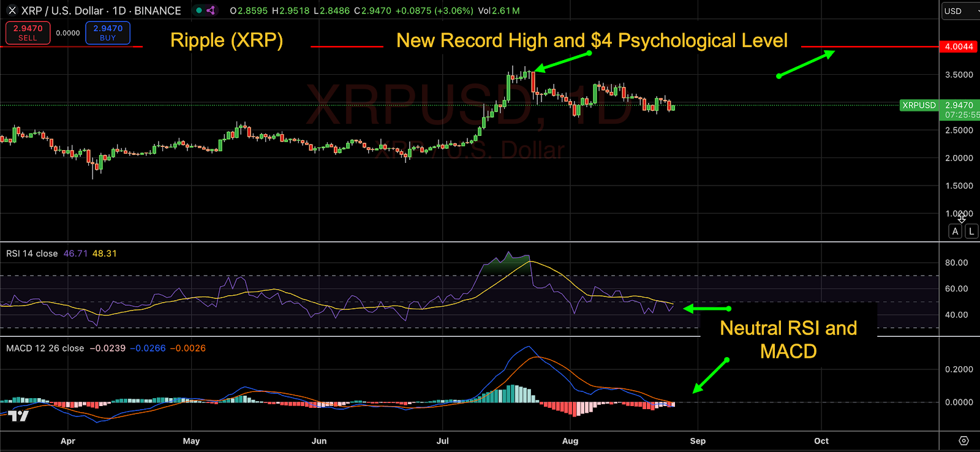Click the 0.2000 MACD scale label
The image size is (980, 452).
(x=959, y=369)
